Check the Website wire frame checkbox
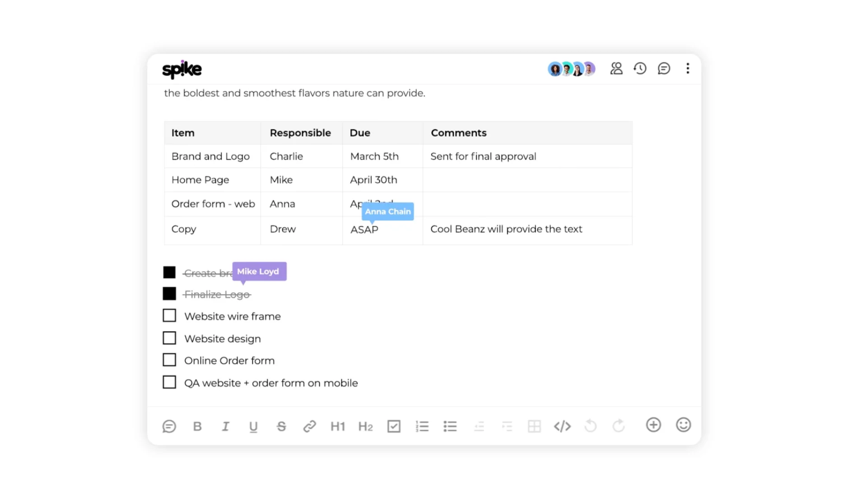This screenshot has width=867, height=504. pos(169,315)
